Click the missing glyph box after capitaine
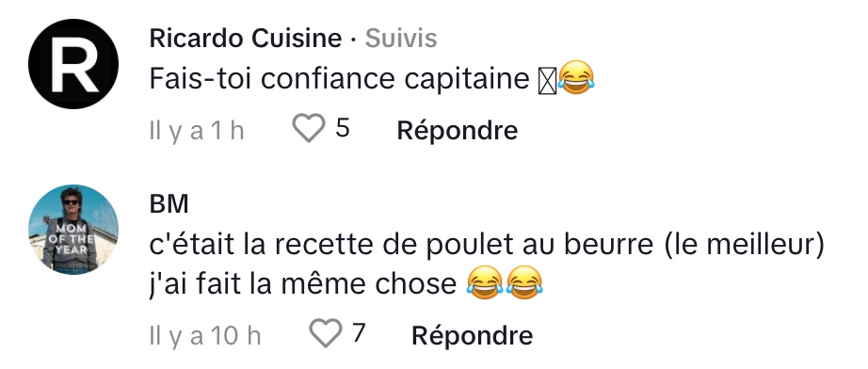The image size is (868, 369). [547, 81]
